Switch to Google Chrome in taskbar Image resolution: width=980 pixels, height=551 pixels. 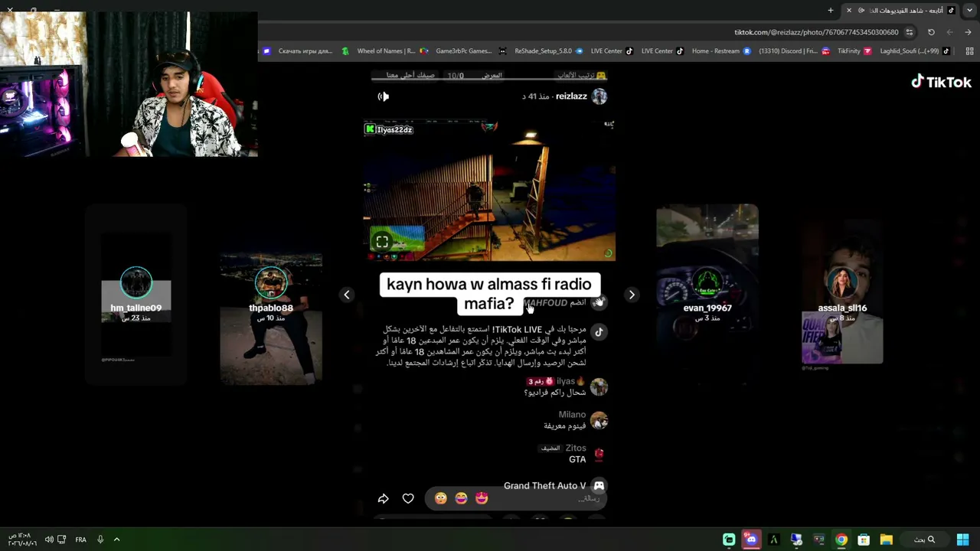(x=841, y=540)
